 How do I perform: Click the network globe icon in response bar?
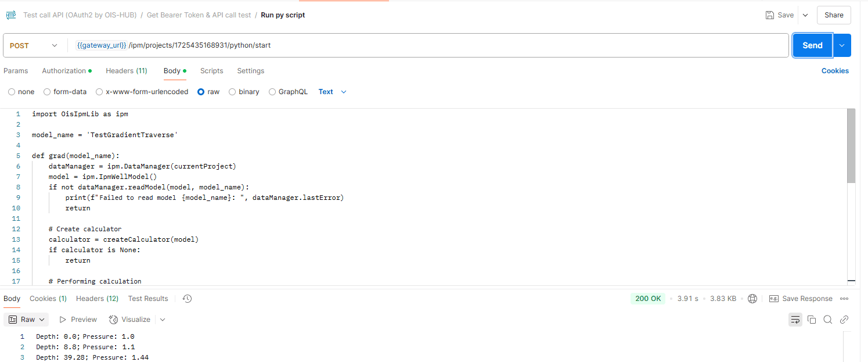click(752, 299)
